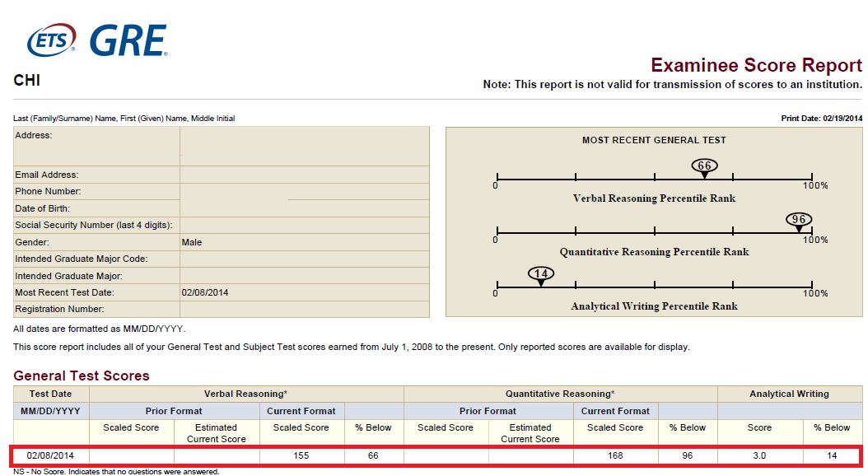Click the Quantitative scaled score 168
Image resolution: width=868 pixels, height=476 pixels.
(x=615, y=456)
